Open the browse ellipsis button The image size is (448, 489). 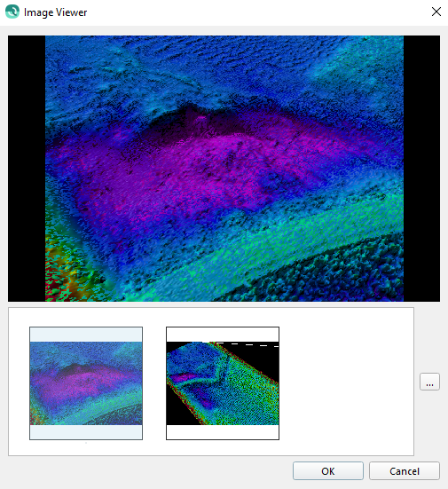point(429,382)
